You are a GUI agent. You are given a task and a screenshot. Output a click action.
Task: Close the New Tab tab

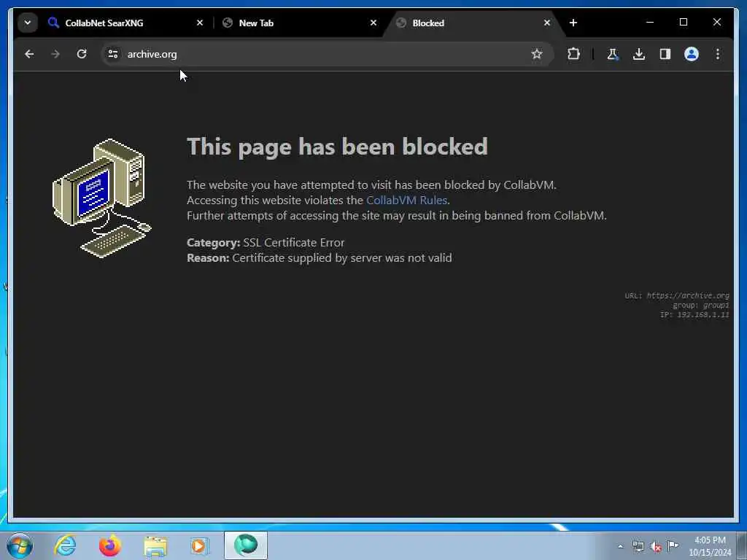click(x=373, y=23)
